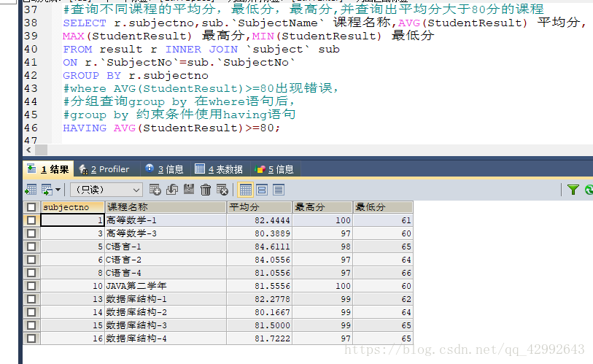This screenshot has height=364, width=593.
Task: Select the average value 81.5000
Action: tap(260, 325)
